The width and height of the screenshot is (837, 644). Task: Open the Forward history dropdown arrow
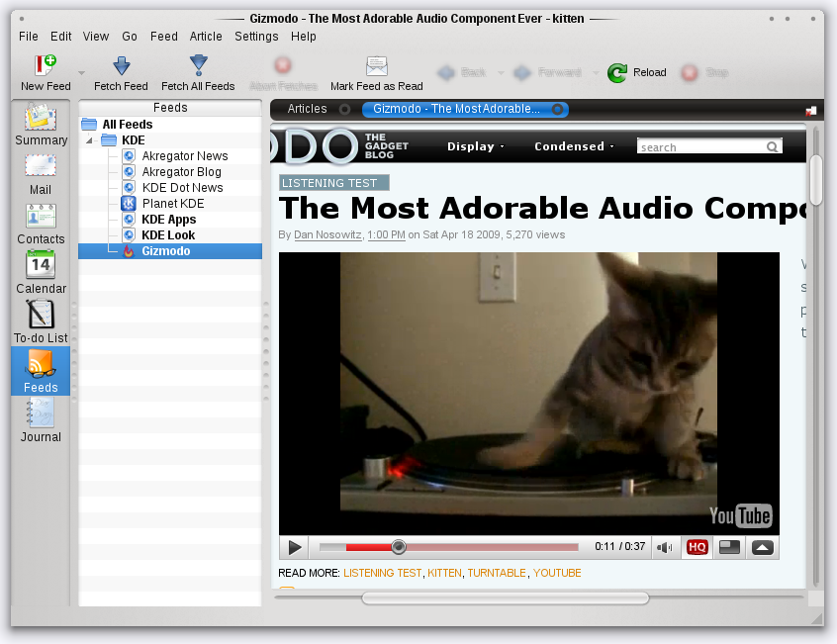596,72
